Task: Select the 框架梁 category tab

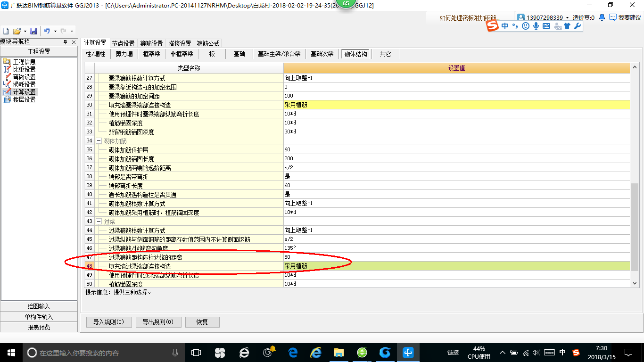Action: 152,54
